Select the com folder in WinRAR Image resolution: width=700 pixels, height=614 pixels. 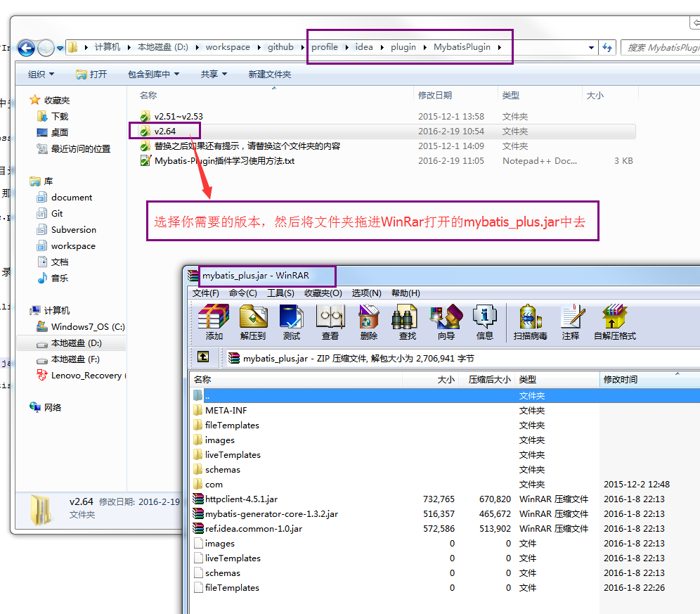208,485
